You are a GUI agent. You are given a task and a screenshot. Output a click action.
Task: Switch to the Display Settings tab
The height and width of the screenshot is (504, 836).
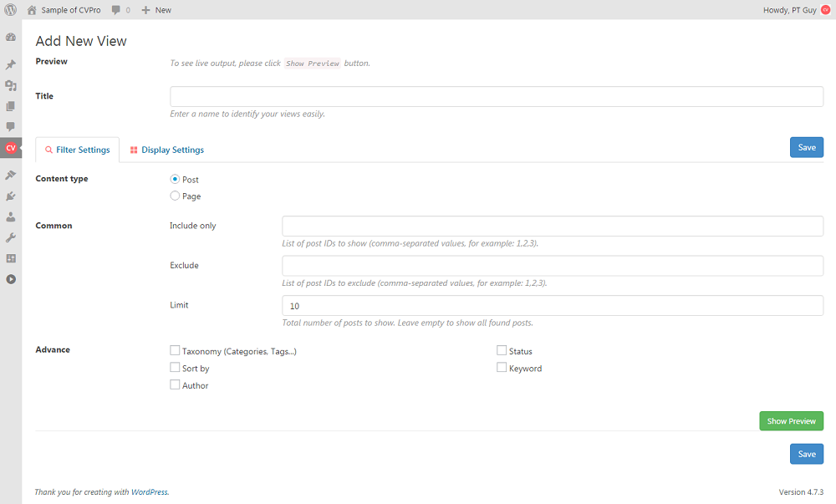pos(167,150)
